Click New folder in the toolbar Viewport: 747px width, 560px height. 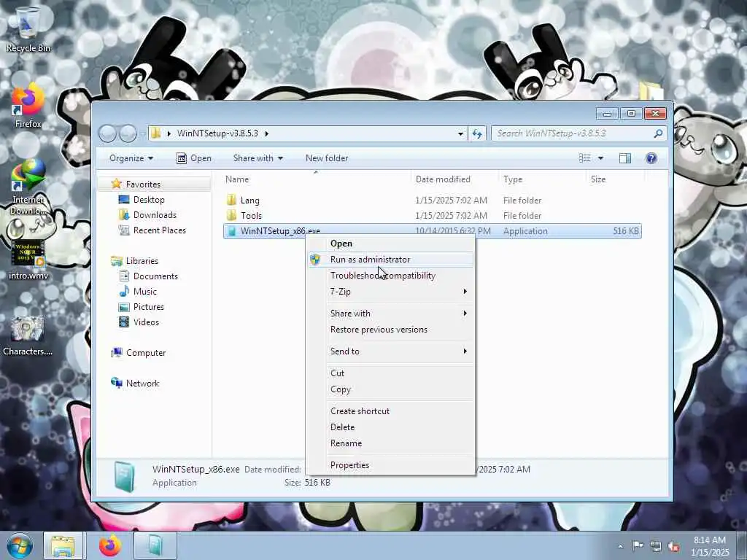coord(327,158)
